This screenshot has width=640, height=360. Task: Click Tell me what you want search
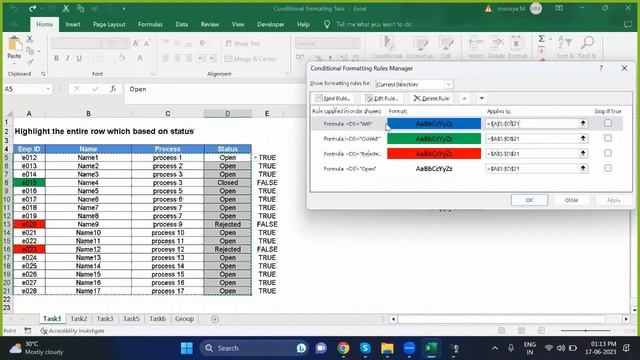[373, 24]
